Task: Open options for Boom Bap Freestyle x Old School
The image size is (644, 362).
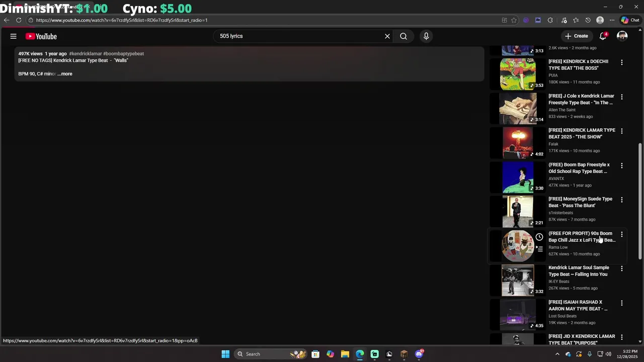Action: (622, 165)
